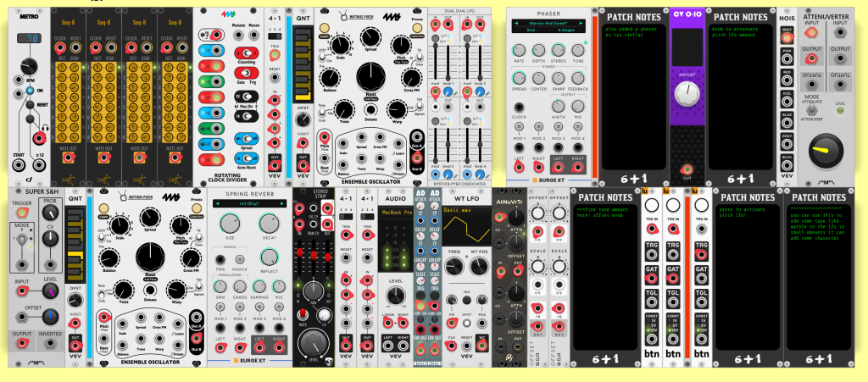The width and height of the screenshot is (868, 382).
Task: Toggle the INV button on the WT LFO
Action: coord(467,299)
